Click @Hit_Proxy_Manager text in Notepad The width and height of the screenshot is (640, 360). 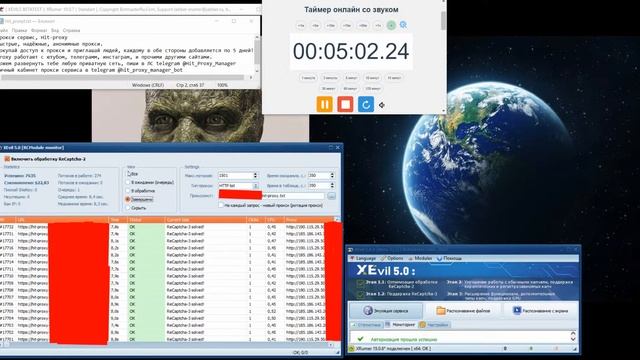(210, 64)
